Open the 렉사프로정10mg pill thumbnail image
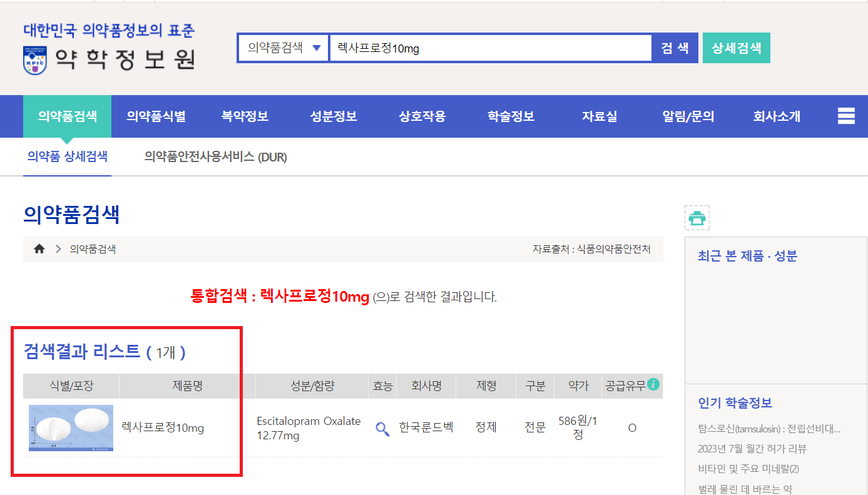Viewport: 868px width, 495px height. point(71,428)
